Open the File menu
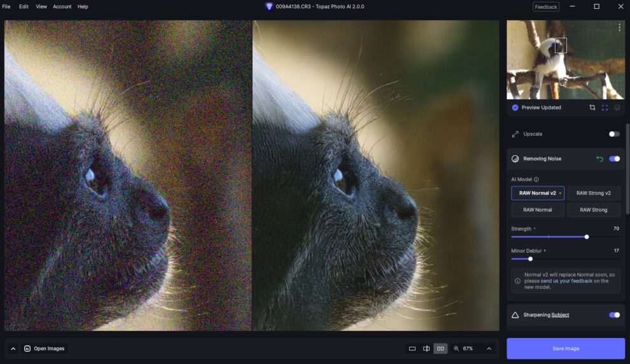Viewport: 630px width, 364px height. tap(6, 6)
